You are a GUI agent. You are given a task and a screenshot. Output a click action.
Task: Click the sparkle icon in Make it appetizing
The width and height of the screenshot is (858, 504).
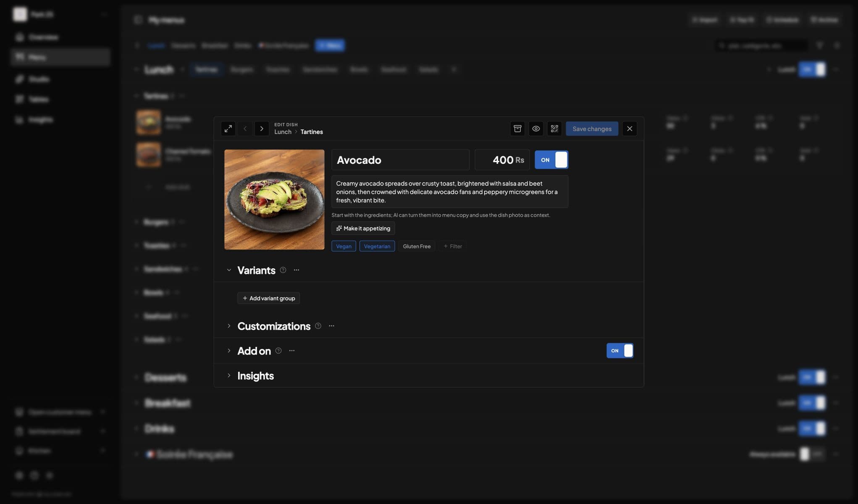pos(339,228)
